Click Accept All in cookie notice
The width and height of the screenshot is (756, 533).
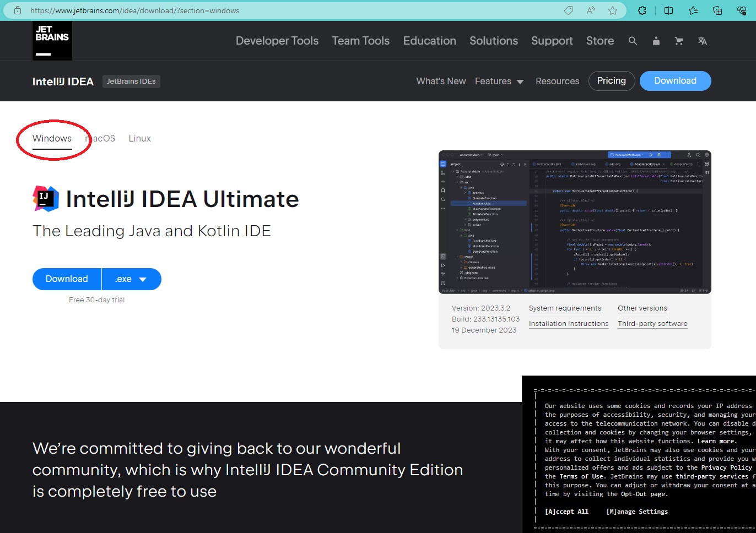click(x=566, y=512)
